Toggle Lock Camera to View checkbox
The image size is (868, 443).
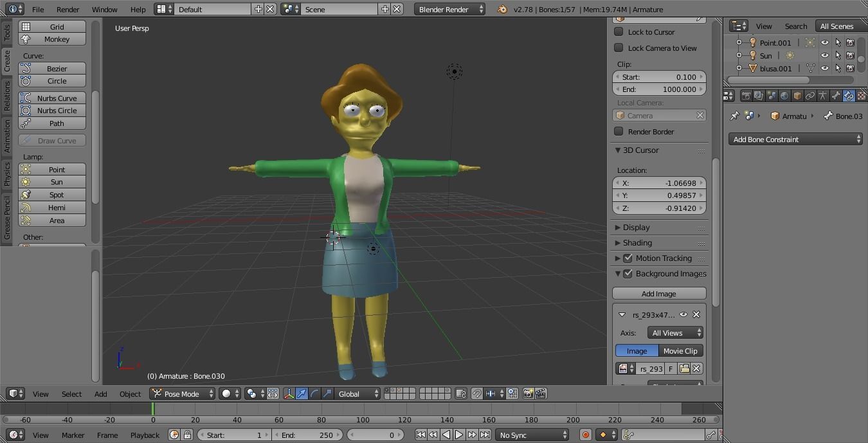619,48
